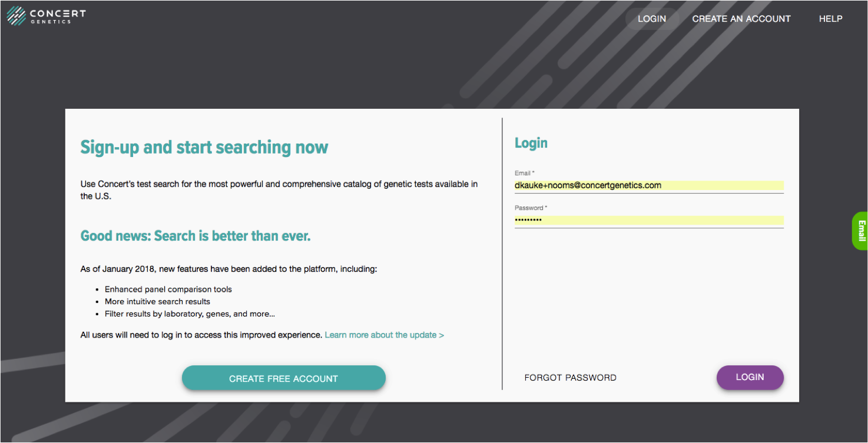Open CREATE AN ACCOUNT from the header

point(741,18)
